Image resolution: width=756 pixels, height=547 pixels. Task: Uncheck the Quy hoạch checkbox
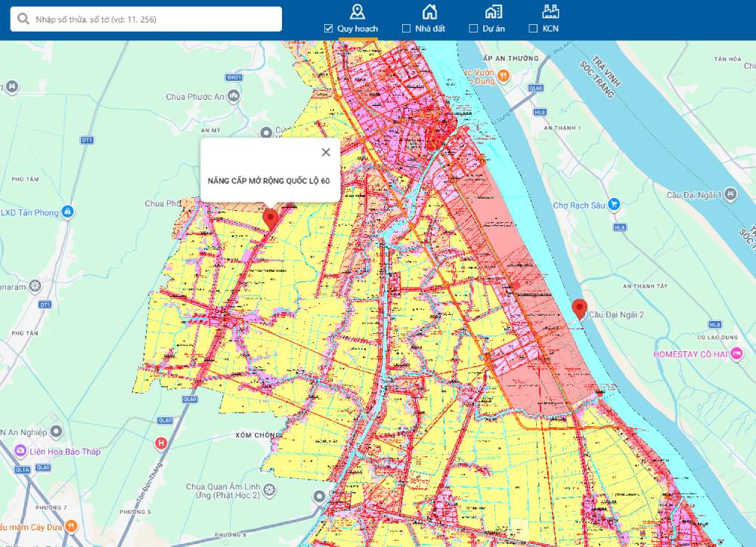[x=328, y=29]
